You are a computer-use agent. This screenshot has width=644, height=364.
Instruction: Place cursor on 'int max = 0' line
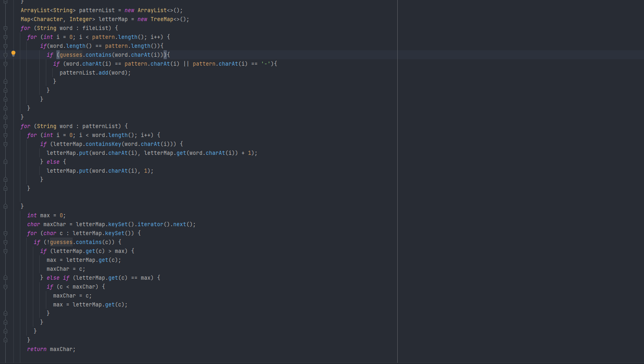pyautogui.click(x=46, y=216)
